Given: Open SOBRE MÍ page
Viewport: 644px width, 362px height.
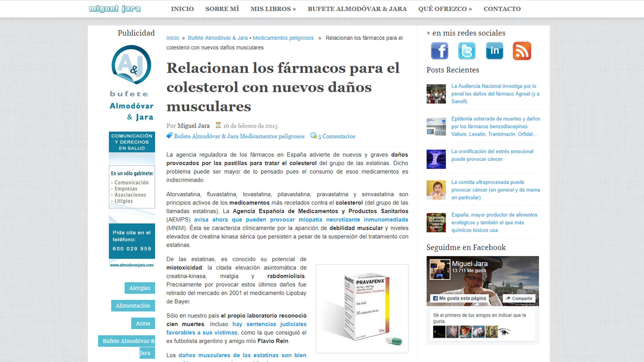Looking at the screenshot, I should (222, 9).
